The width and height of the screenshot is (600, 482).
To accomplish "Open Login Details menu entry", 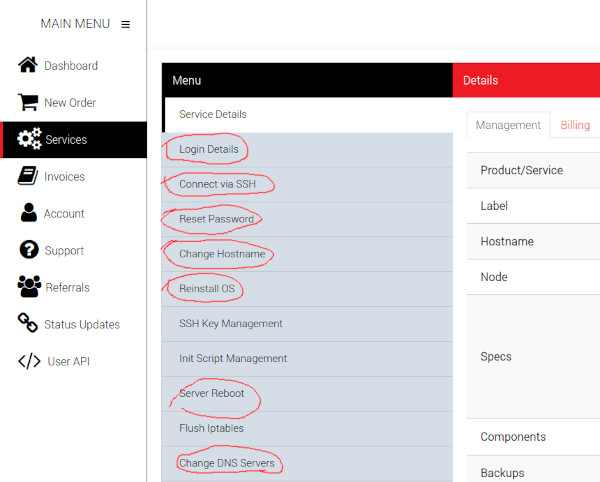I will pos(307,150).
